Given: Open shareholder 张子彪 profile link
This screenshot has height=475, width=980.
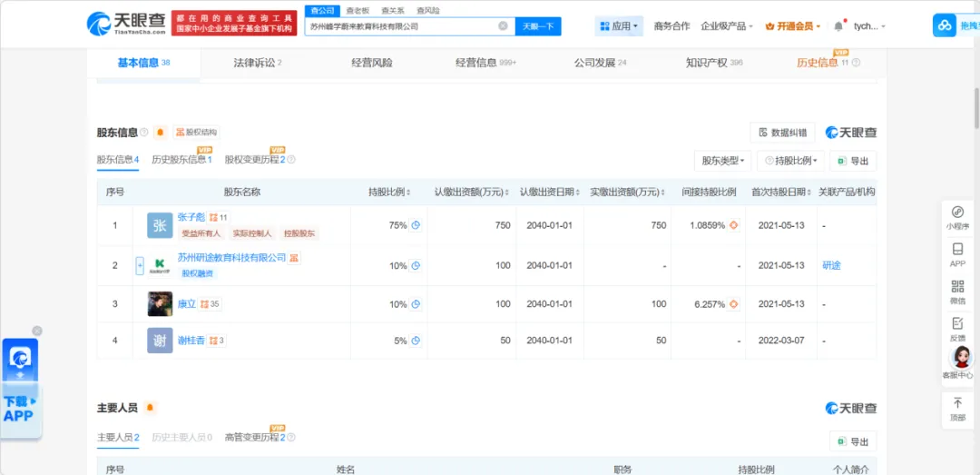Looking at the screenshot, I should tap(191, 217).
